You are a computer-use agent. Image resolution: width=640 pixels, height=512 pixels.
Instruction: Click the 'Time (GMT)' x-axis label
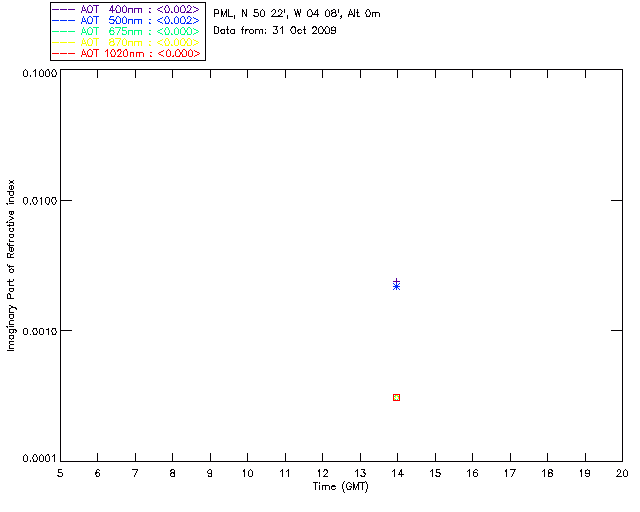point(341,487)
